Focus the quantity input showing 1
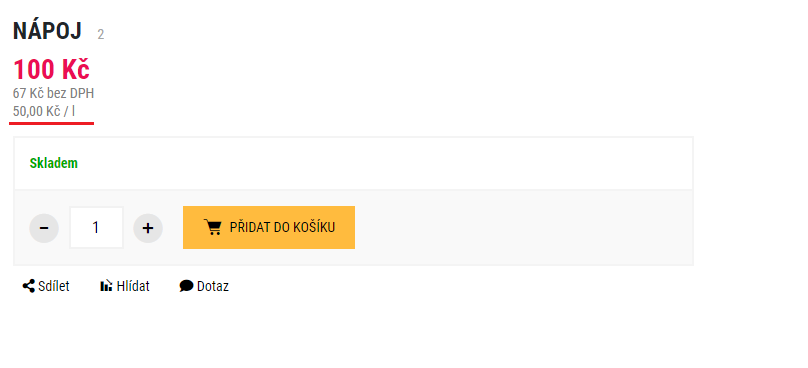 click(96, 227)
